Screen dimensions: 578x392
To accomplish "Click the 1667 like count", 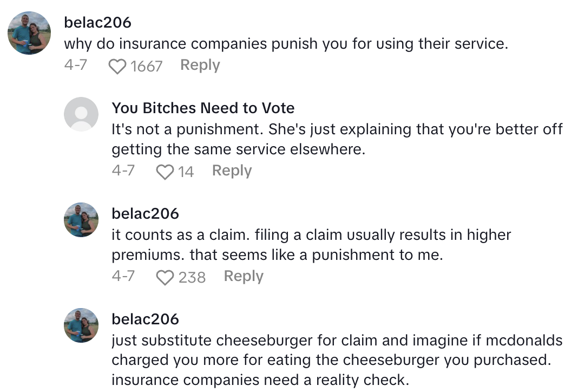I will tap(146, 66).
